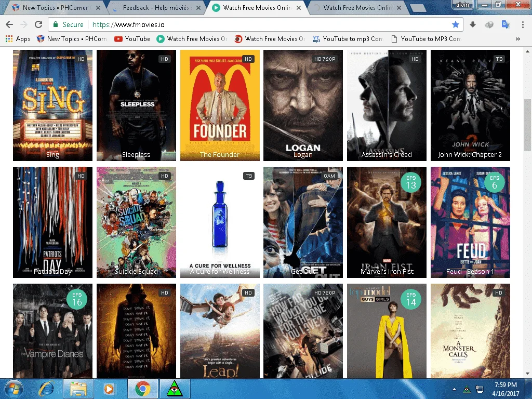The height and width of the screenshot is (399, 532).
Task: Click the CAM quality badge on Get Out
Action: coord(329,176)
